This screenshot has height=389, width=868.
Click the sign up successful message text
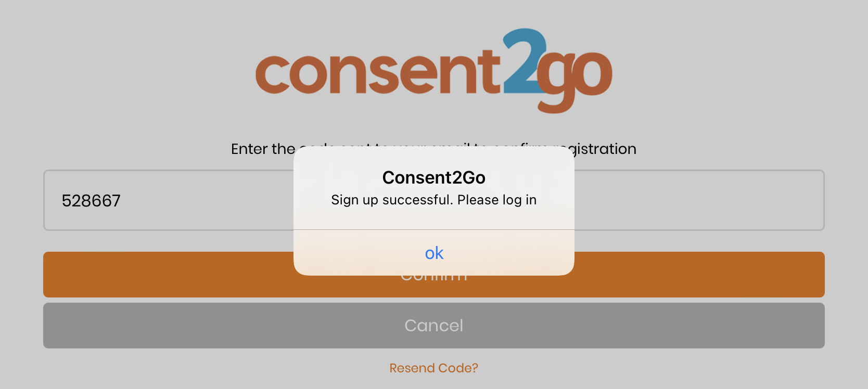pos(433,199)
